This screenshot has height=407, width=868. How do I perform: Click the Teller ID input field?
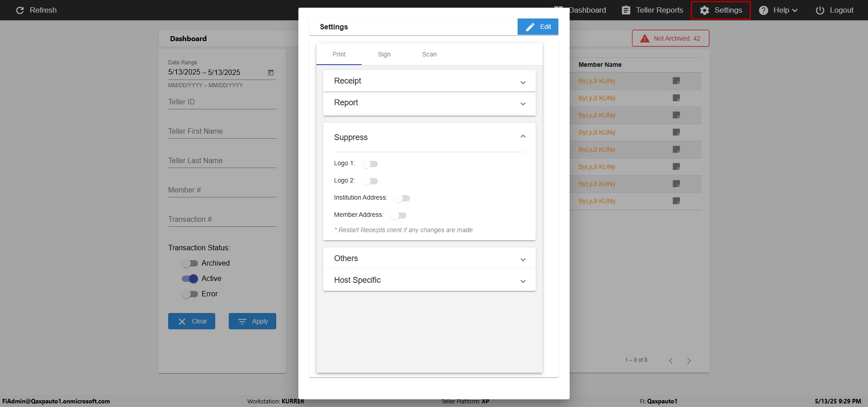tap(222, 102)
